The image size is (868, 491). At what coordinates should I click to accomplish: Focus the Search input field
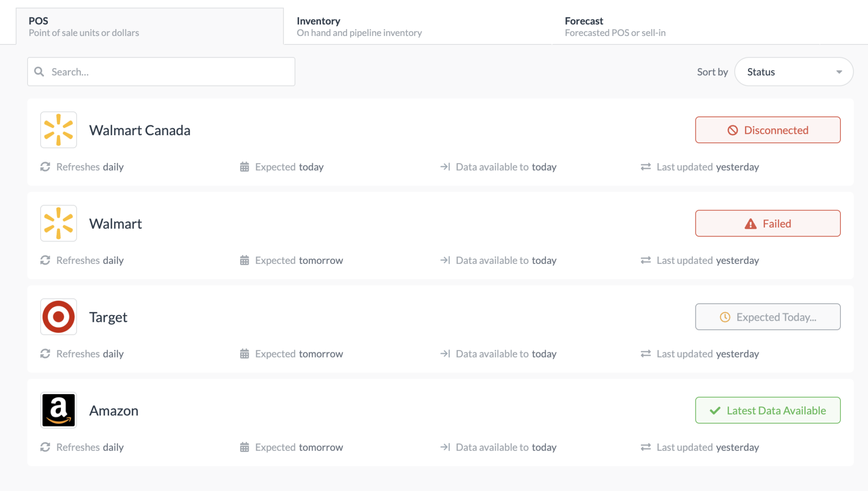click(170, 72)
